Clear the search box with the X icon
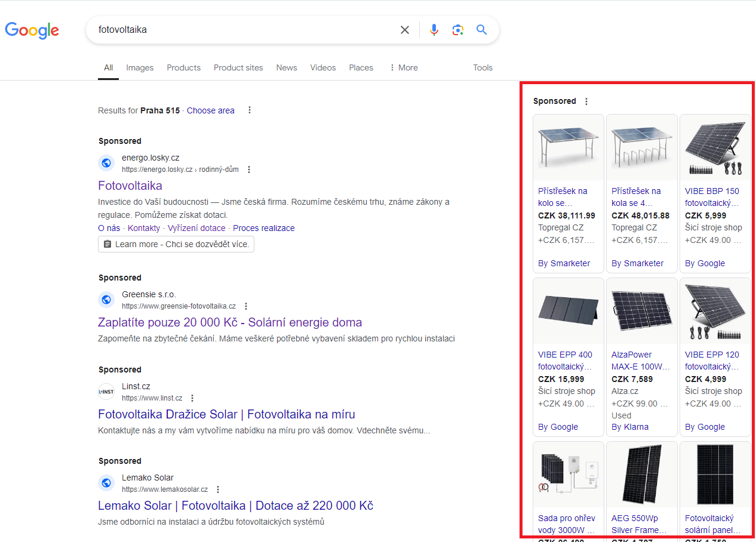The width and height of the screenshot is (756, 542). tap(404, 29)
